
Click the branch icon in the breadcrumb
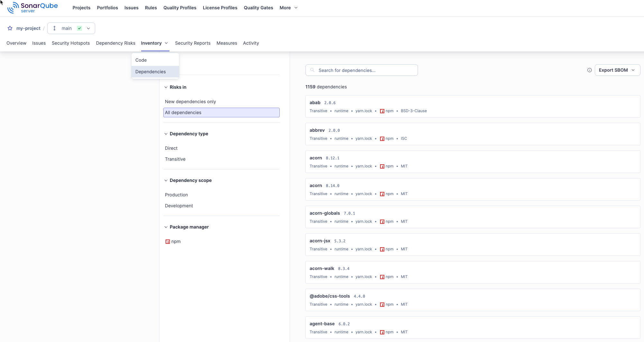pos(55,28)
